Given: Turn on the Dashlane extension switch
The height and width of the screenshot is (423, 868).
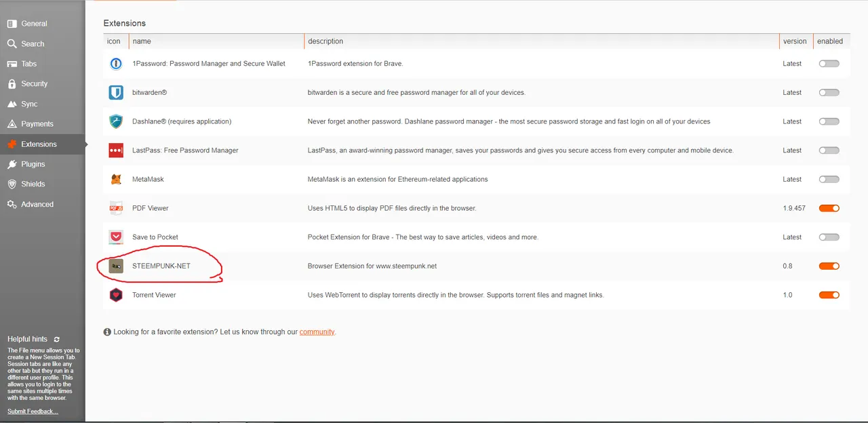Looking at the screenshot, I should (829, 121).
